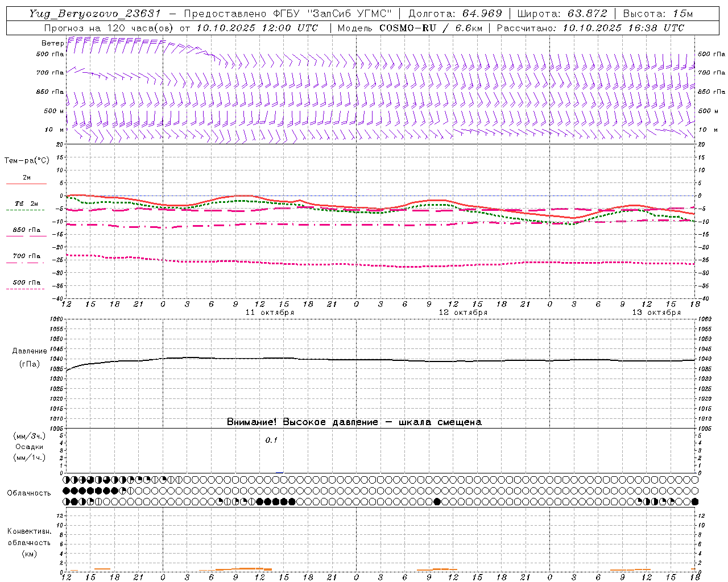728x582 pixels.
Task: Click the 'Рассчитано: 10.10.2025 16:38 UTC' timestamp
Action: click(x=590, y=28)
